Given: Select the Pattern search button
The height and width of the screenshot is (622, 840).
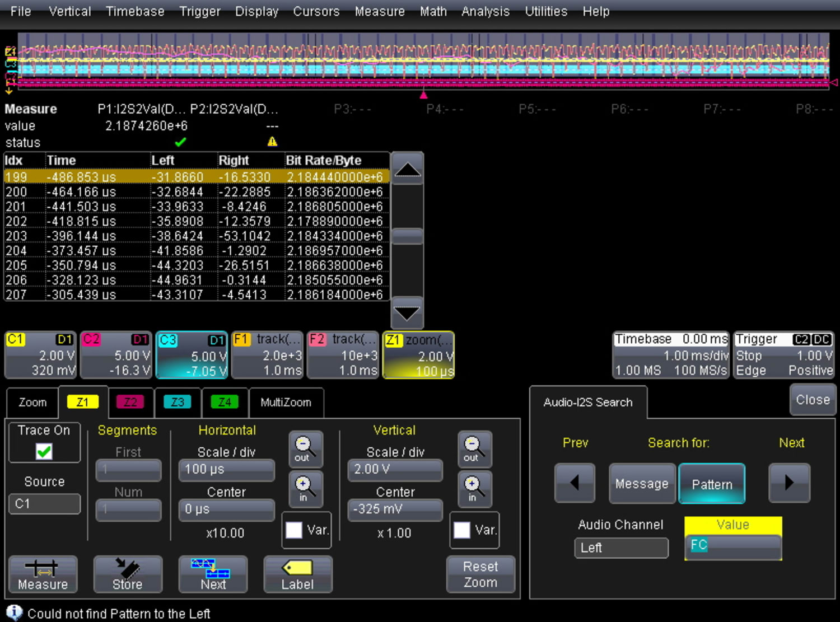Looking at the screenshot, I should 712,483.
